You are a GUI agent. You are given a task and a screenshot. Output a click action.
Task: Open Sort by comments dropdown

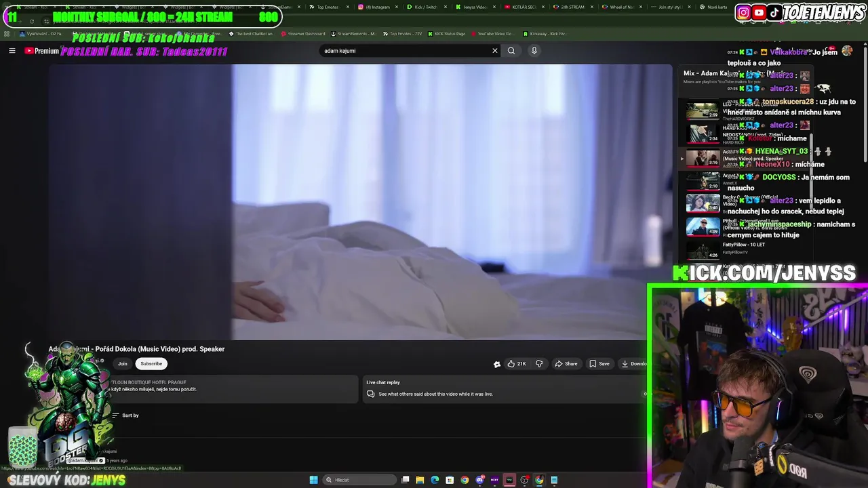click(x=125, y=415)
